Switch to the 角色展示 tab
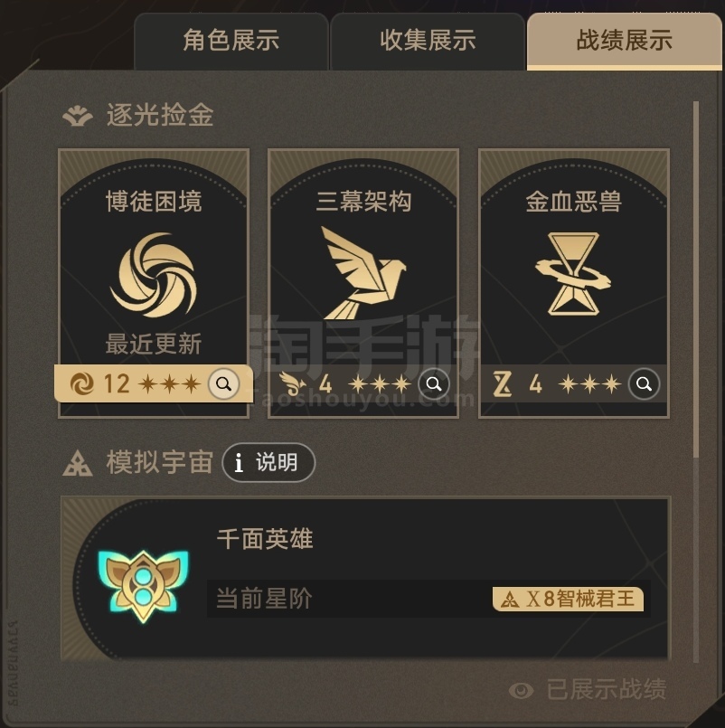Viewport: 725px width, 728px height. (231, 41)
